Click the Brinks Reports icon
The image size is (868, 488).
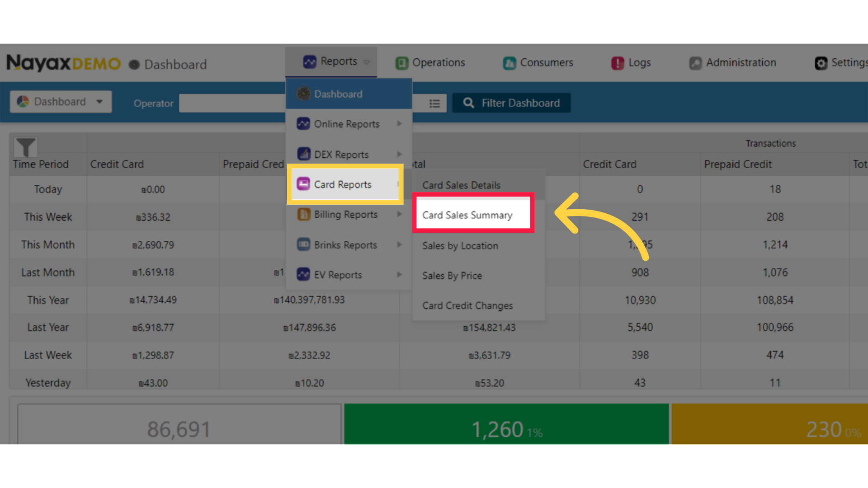coord(303,244)
